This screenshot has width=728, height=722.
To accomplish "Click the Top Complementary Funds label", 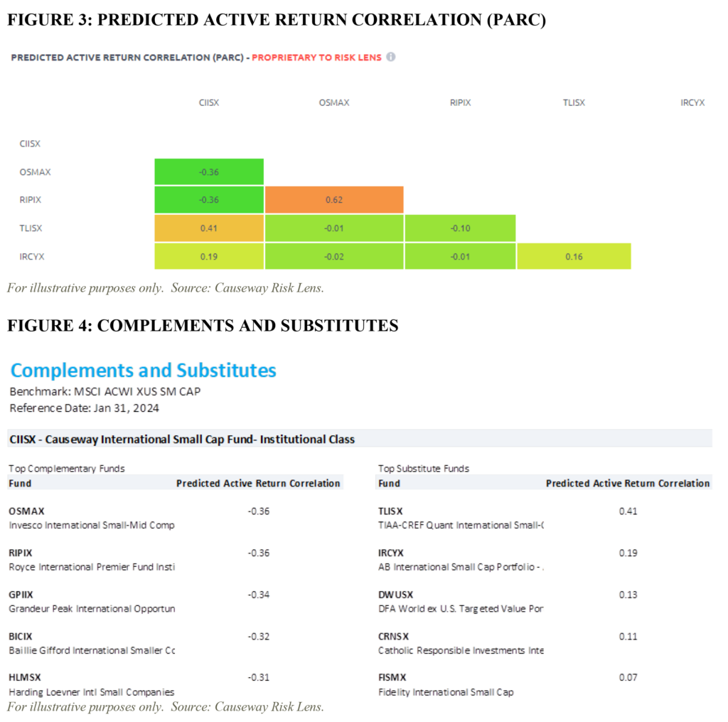I will 66,469.
